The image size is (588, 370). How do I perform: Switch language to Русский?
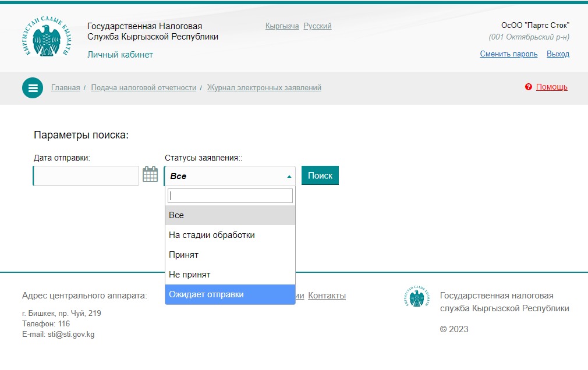(x=317, y=26)
